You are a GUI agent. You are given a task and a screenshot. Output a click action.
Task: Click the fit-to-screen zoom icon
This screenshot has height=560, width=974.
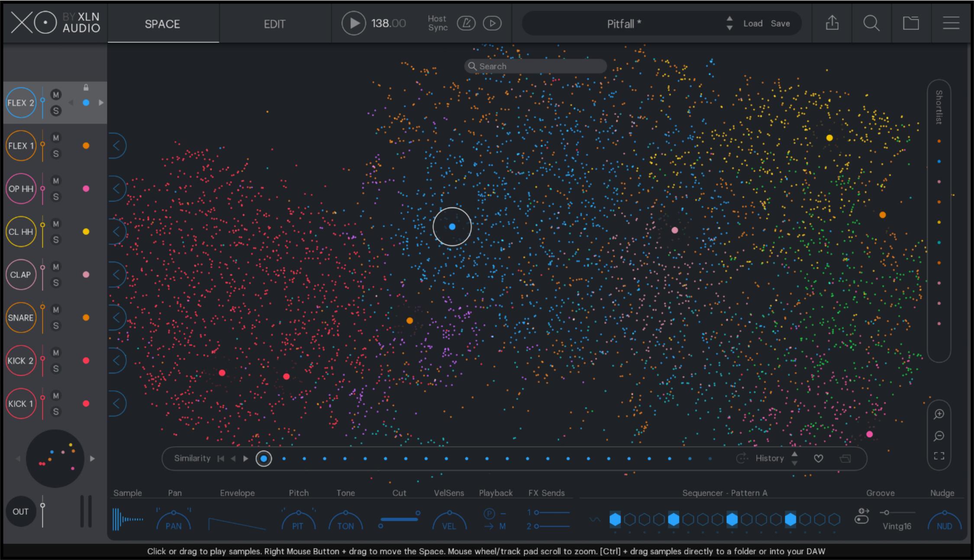(939, 456)
